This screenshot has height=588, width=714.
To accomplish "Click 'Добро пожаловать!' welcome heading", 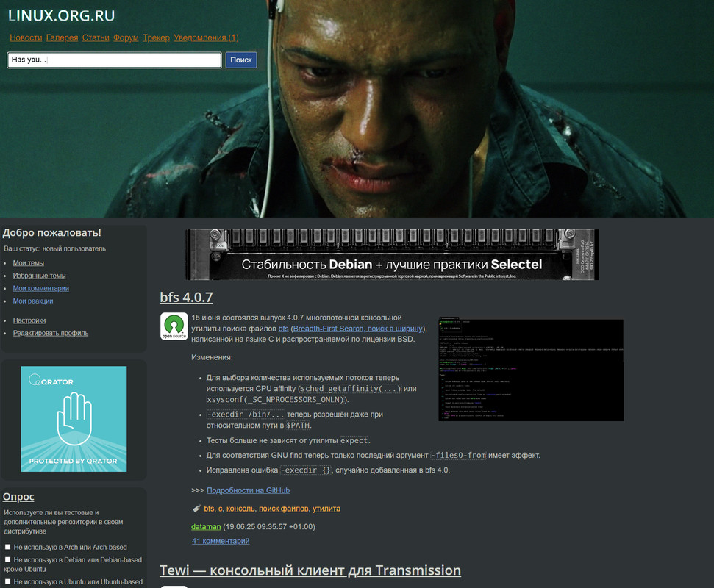I will coord(52,232).
